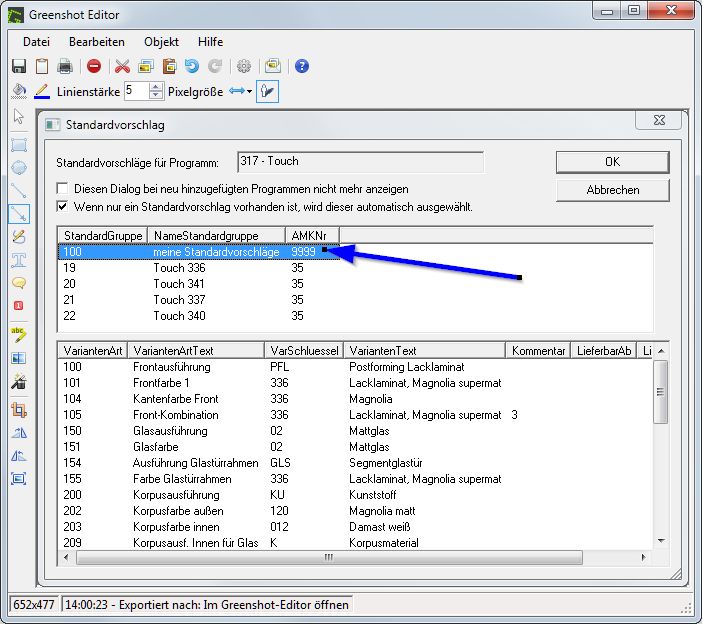The width and height of the screenshot is (702, 624).
Task: Select the Speech bubble tool
Action: coord(18,284)
